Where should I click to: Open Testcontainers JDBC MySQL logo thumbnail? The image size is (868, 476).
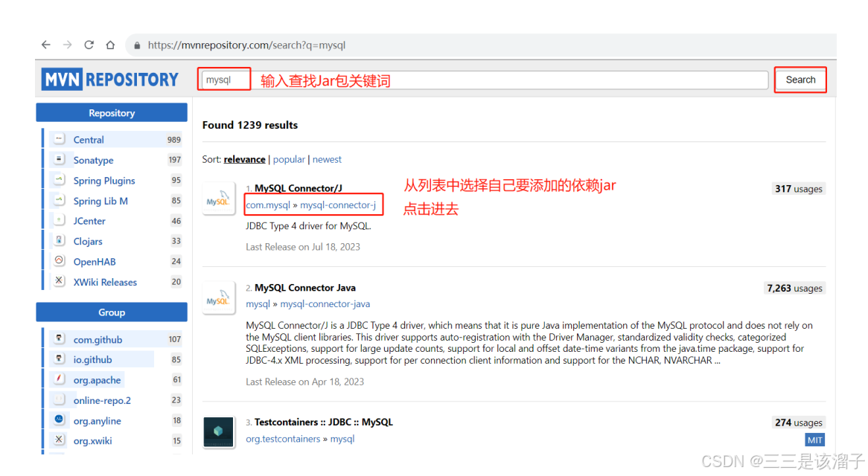219,432
